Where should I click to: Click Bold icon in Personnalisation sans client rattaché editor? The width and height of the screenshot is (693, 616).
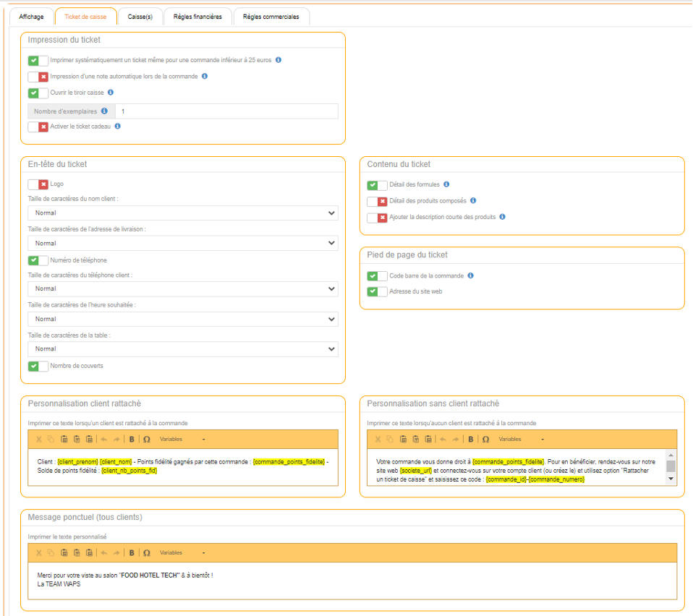click(x=471, y=439)
